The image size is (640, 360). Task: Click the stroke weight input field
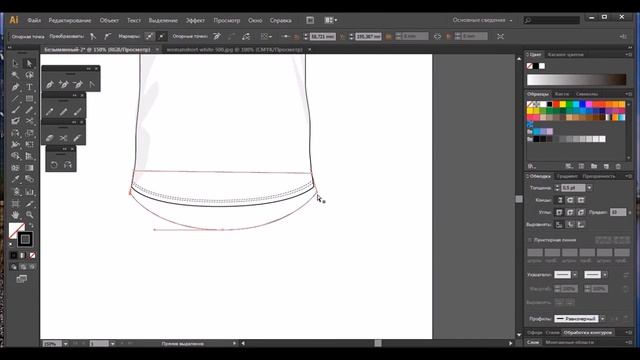point(573,188)
